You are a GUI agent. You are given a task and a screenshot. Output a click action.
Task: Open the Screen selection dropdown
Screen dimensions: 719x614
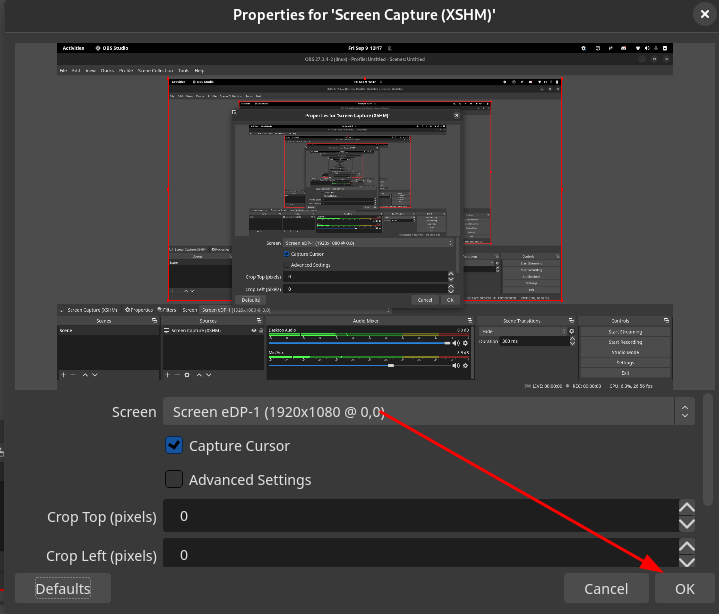pyautogui.click(x=429, y=411)
